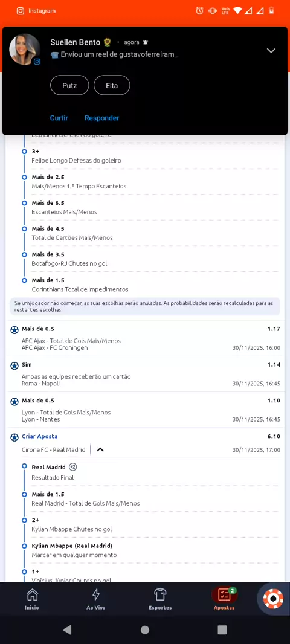This screenshot has width=290, height=644.
Task: Tap the Android home circle button
Action: pyautogui.click(x=145, y=630)
